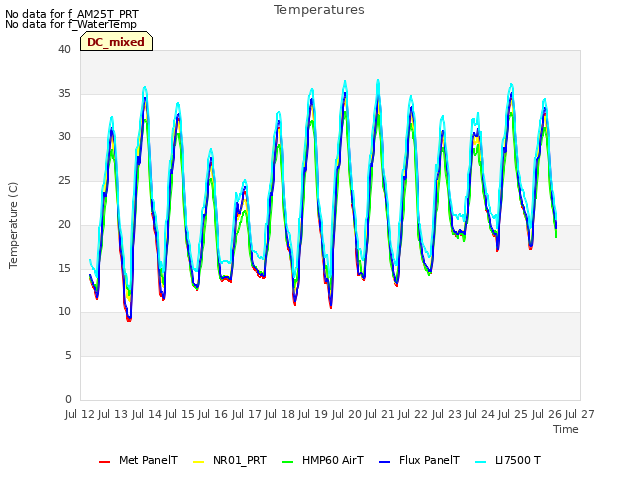The height and width of the screenshot is (480, 640).
Task: Click the Jul 22 x-axis tick label
Action: pos(414,414)
